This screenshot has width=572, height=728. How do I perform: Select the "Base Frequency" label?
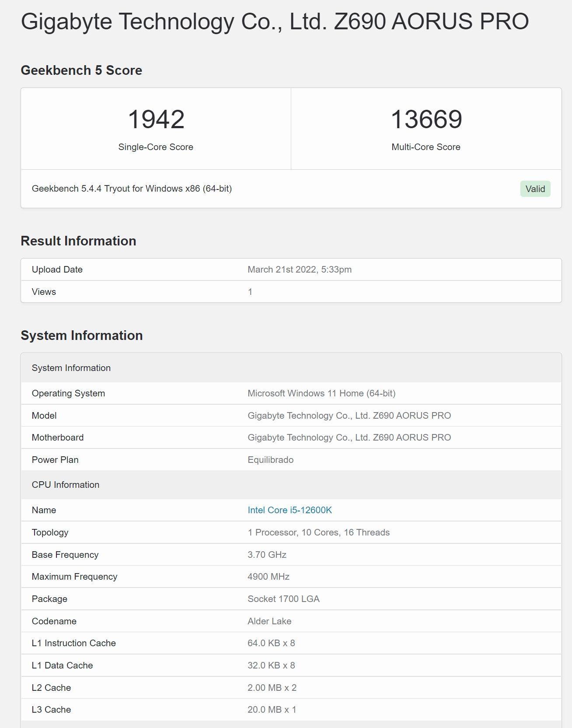point(65,555)
